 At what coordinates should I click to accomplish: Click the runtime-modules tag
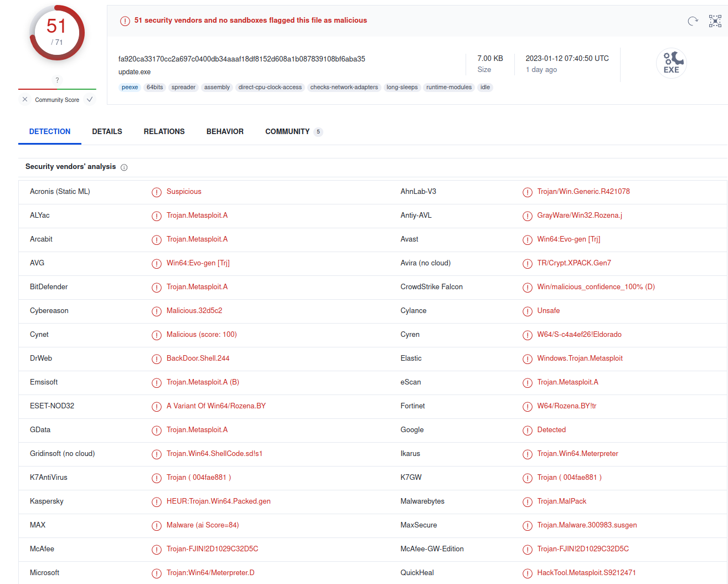(449, 88)
